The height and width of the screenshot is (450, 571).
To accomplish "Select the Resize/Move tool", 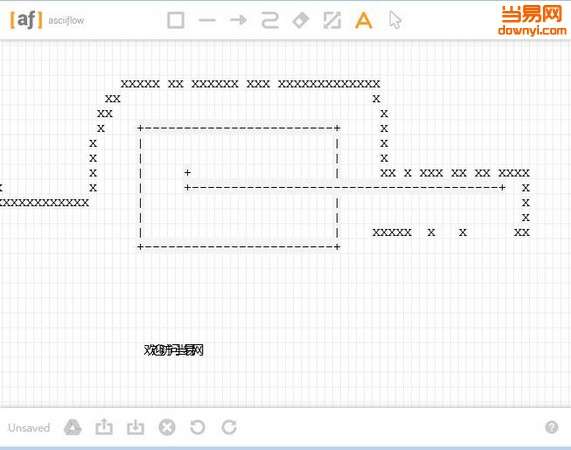I will [332, 20].
